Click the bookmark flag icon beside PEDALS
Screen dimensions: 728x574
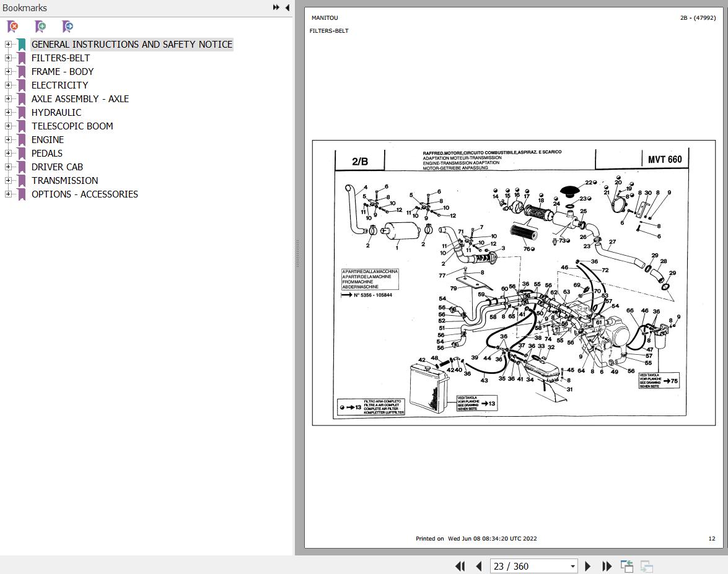click(22, 153)
